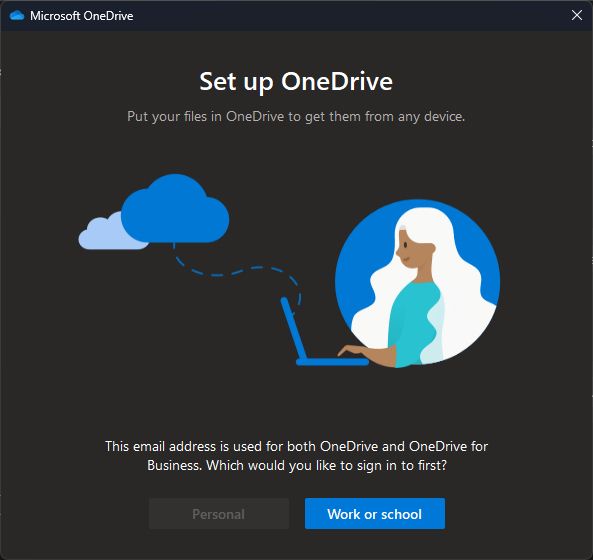Viewport: 593px width, 560px height.
Task: Close the Microsoft OneDrive setup window
Action: [x=577, y=15]
